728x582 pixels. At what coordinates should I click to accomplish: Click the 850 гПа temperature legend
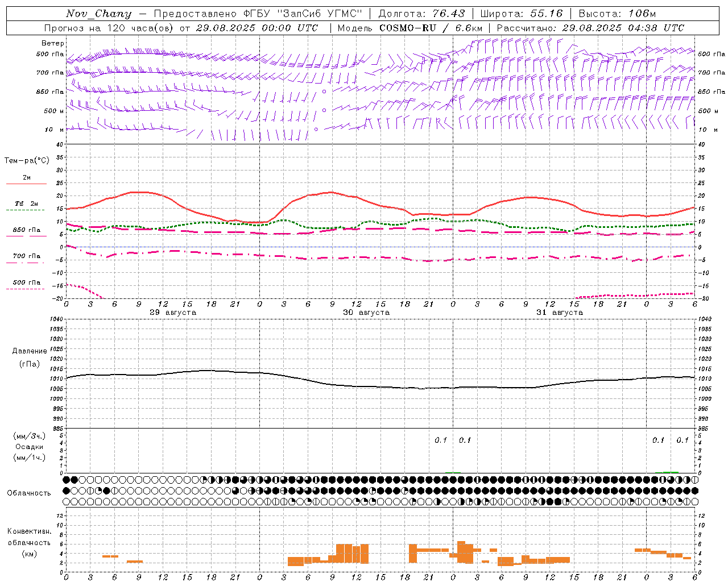27,230
